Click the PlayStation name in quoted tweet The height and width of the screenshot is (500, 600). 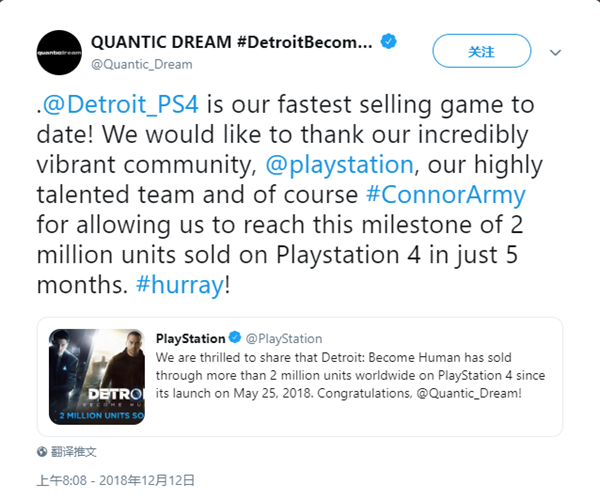pyautogui.click(x=190, y=339)
